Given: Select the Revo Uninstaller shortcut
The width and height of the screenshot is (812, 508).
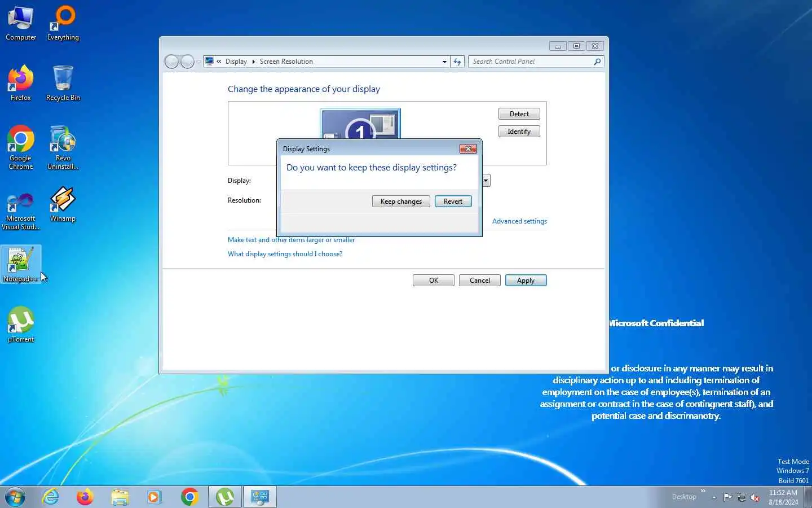Looking at the screenshot, I should coord(63,147).
